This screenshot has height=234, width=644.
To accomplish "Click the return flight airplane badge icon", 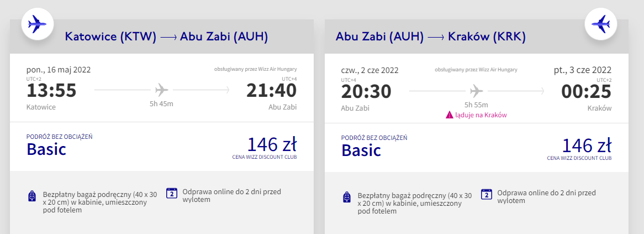I will click(600, 24).
